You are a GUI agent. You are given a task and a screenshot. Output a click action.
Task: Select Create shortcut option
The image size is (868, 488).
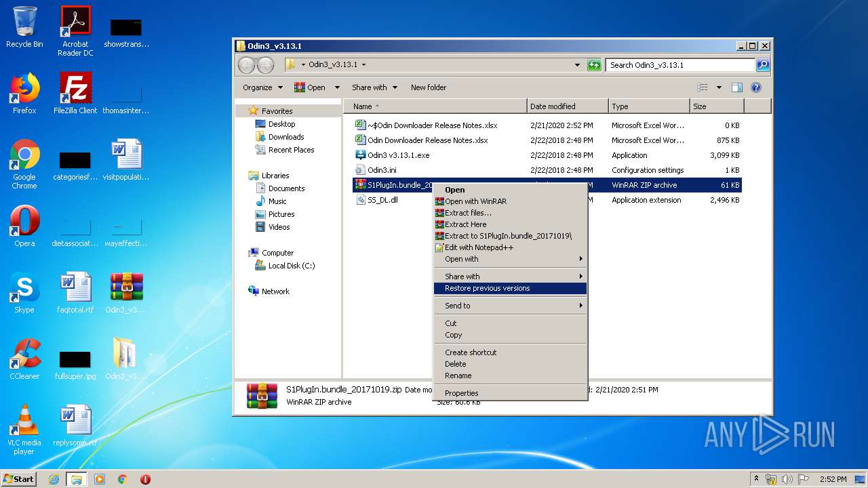(510, 352)
